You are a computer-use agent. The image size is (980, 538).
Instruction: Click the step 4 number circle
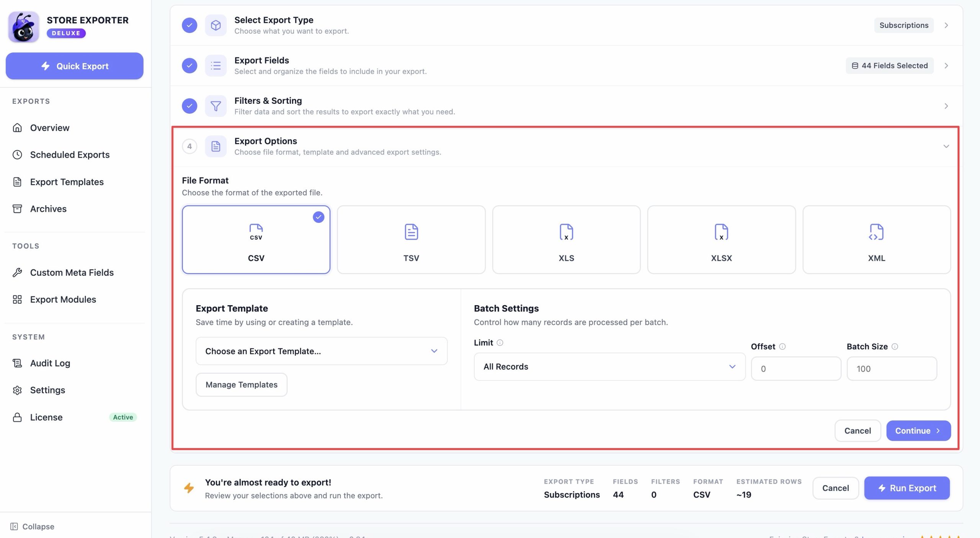[x=189, y=146]
